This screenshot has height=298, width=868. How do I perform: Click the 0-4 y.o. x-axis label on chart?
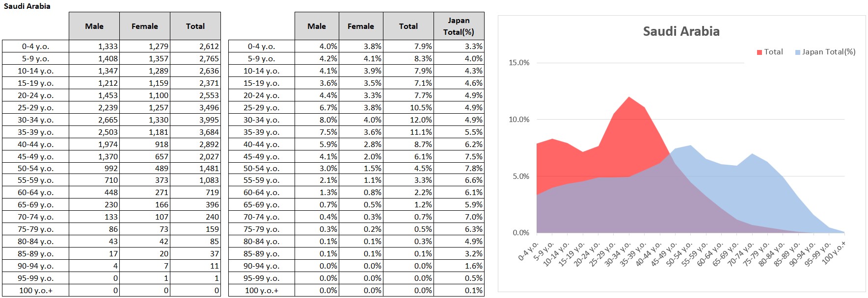529,250
